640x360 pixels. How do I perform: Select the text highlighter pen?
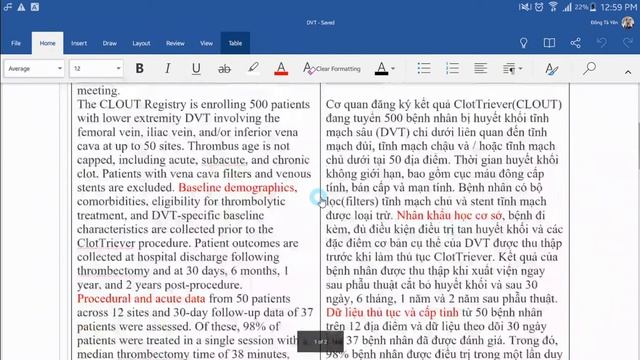(253, 68)
